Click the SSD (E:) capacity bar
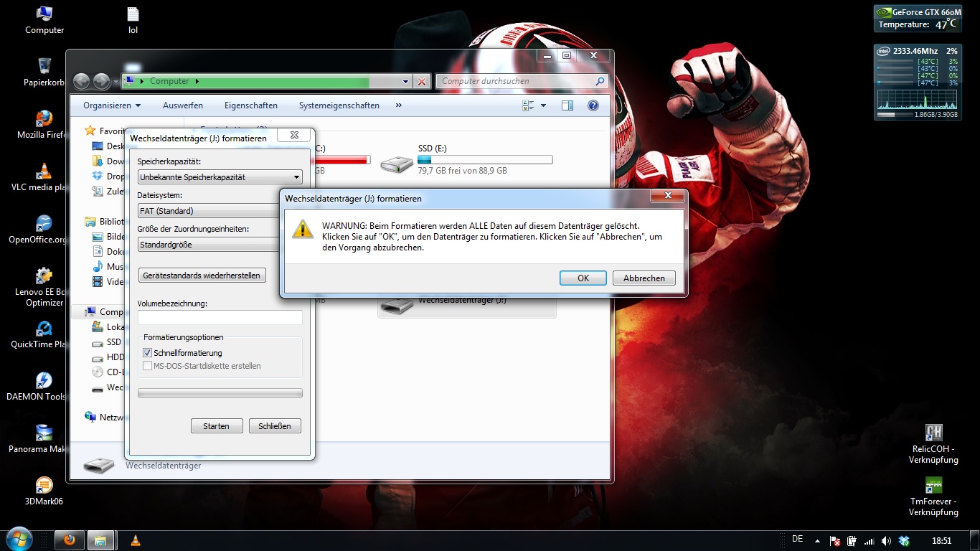 (485, 160)
